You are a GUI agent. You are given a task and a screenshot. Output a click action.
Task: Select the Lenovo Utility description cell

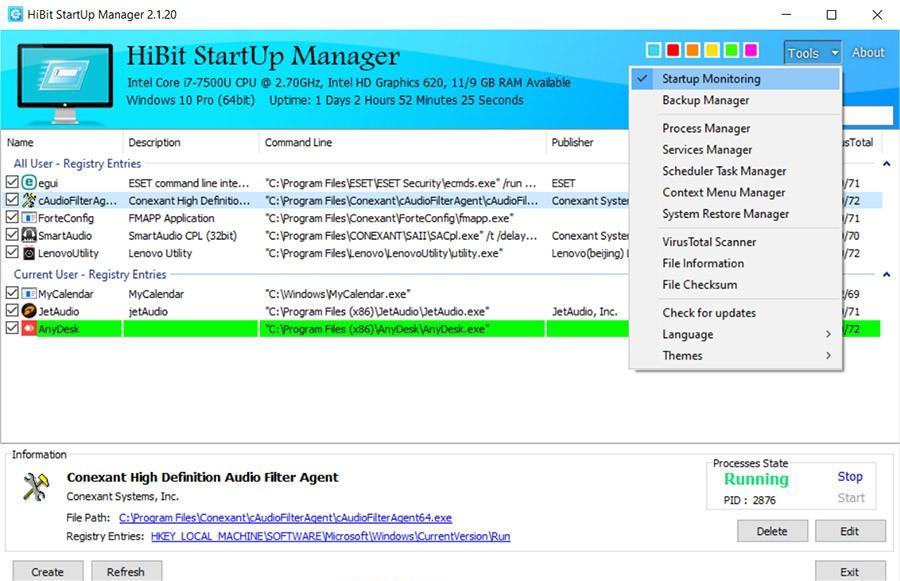160,253
